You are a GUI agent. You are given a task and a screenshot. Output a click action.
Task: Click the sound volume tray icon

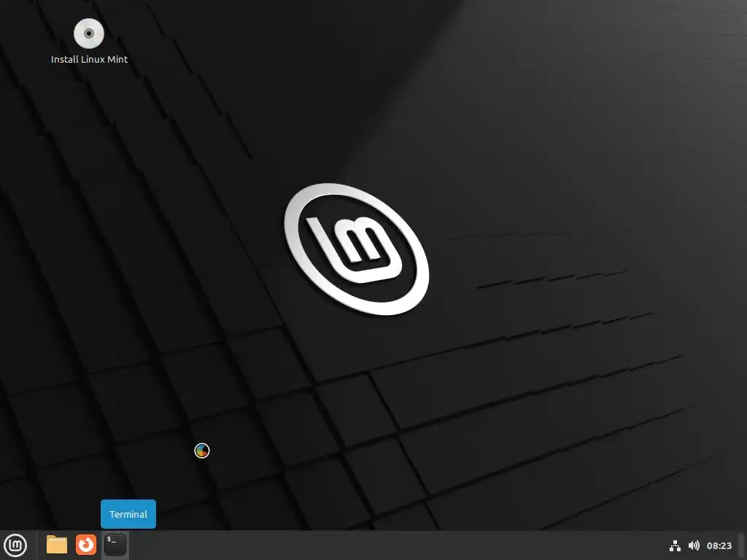pos(694,545)
